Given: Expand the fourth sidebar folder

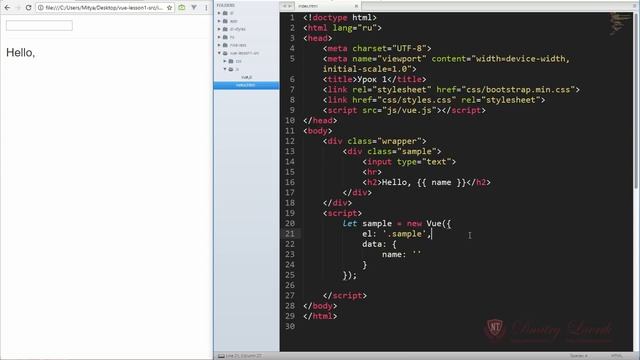Looking at the screenshot, I should click(219, 37).
